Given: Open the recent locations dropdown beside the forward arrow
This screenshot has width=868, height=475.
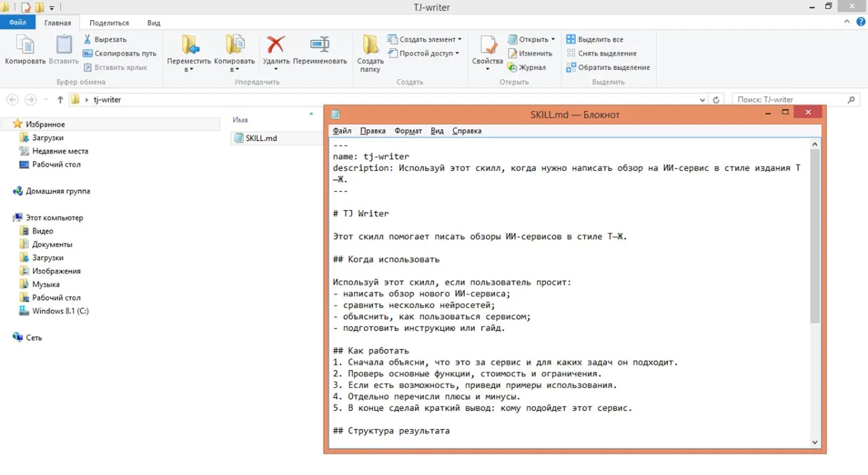Looking at the screenshot, I should 46,99.
